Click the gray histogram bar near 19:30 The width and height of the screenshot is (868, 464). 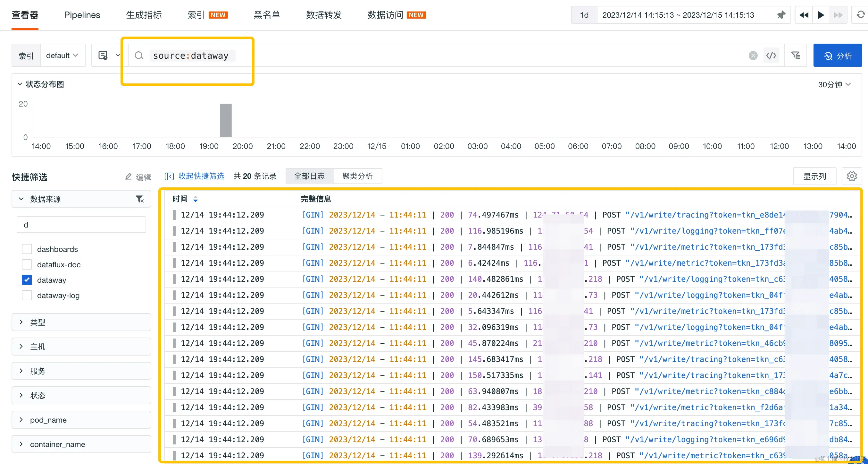point(226,120)
